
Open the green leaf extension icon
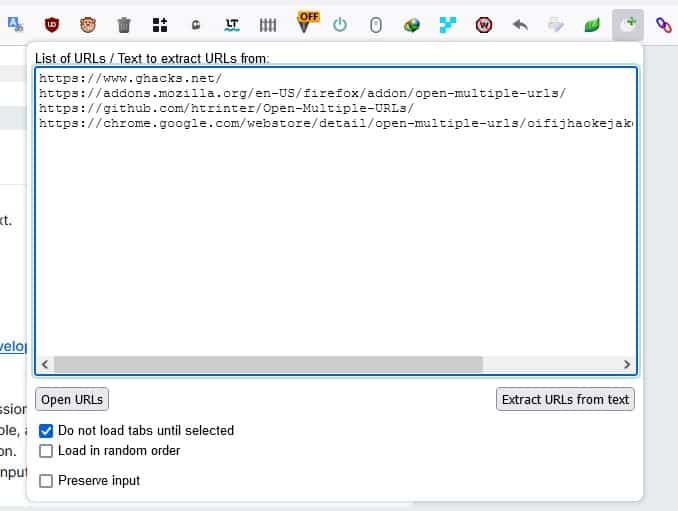point(592,25)
